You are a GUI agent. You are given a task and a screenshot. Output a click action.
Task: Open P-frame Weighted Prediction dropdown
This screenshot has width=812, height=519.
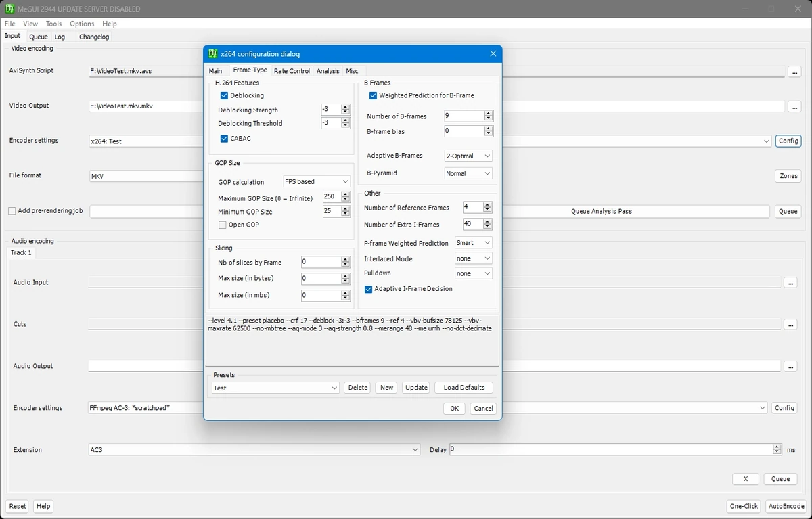pos(474,242)
